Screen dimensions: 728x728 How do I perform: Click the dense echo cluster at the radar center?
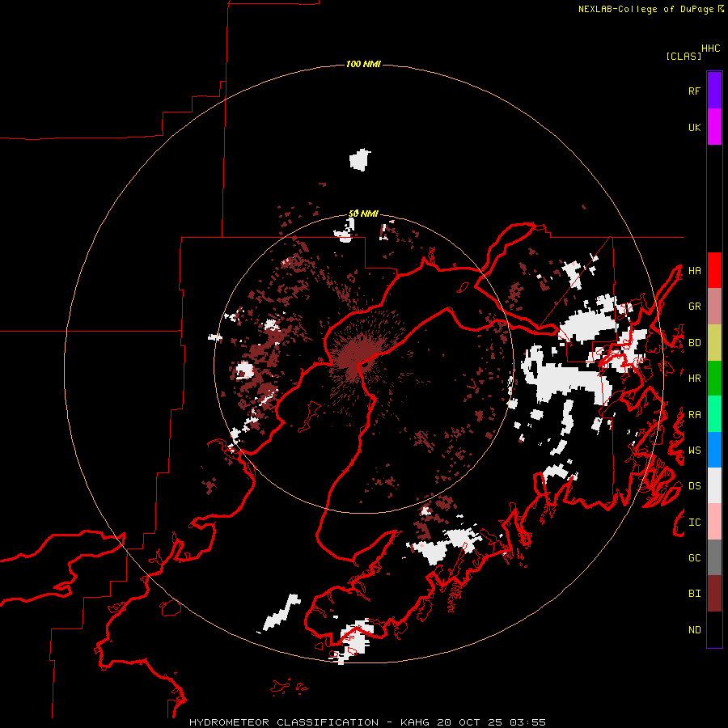pos(355,357)
